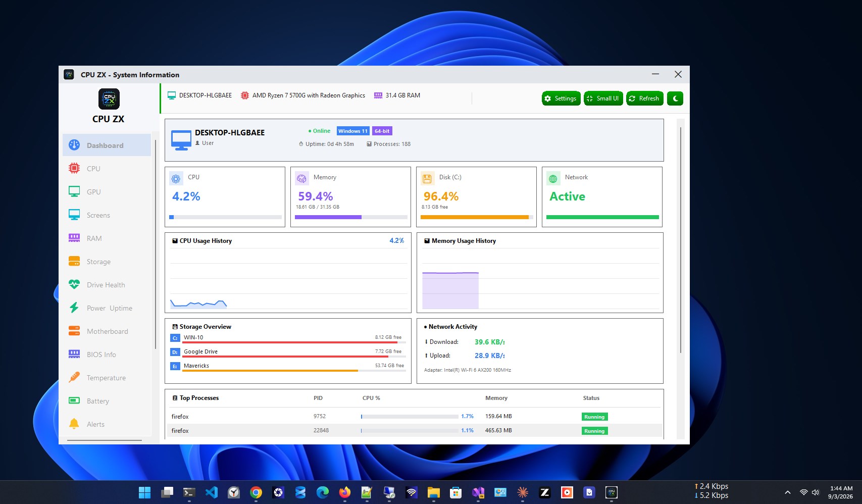
Task: Open Visual Studio Code from taskbar
Action: click(x=212, y=492)
